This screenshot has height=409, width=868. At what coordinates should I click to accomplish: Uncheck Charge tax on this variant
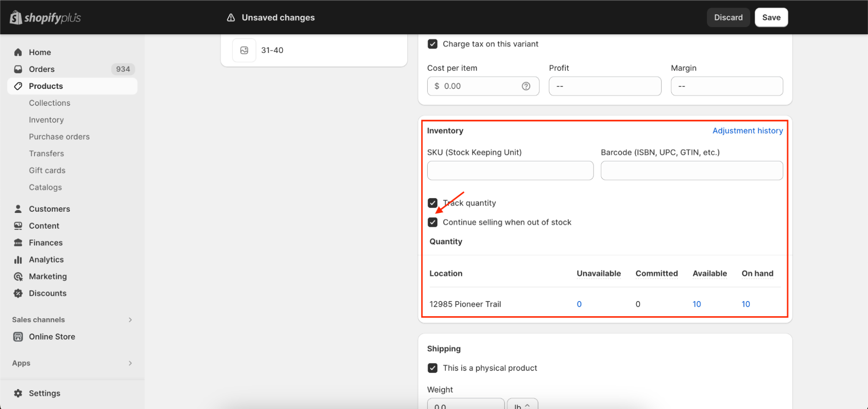pyautogui.click(x=432, y=44)
